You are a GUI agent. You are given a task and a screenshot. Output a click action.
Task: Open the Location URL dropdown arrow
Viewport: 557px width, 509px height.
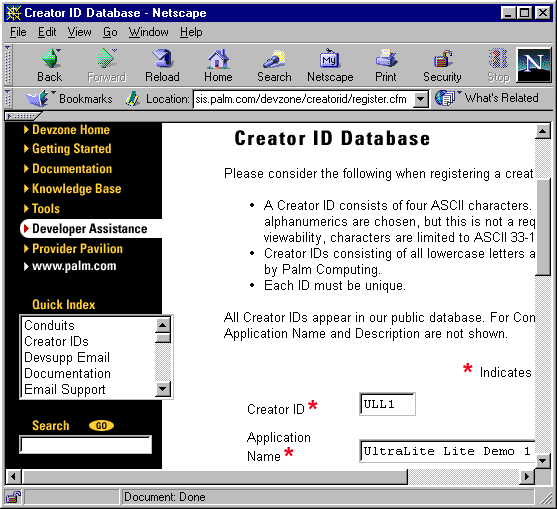tap(421, 99)
